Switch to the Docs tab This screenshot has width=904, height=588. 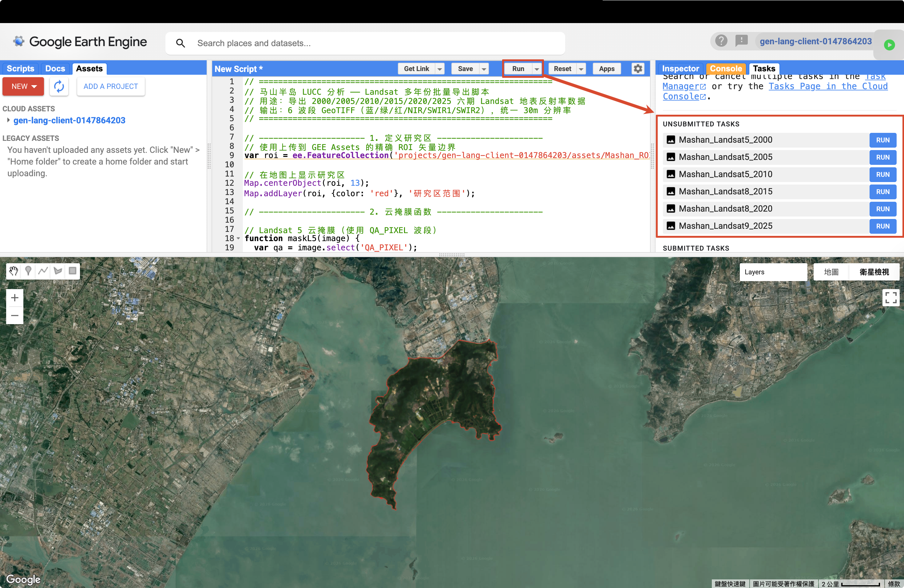point(55,69)
